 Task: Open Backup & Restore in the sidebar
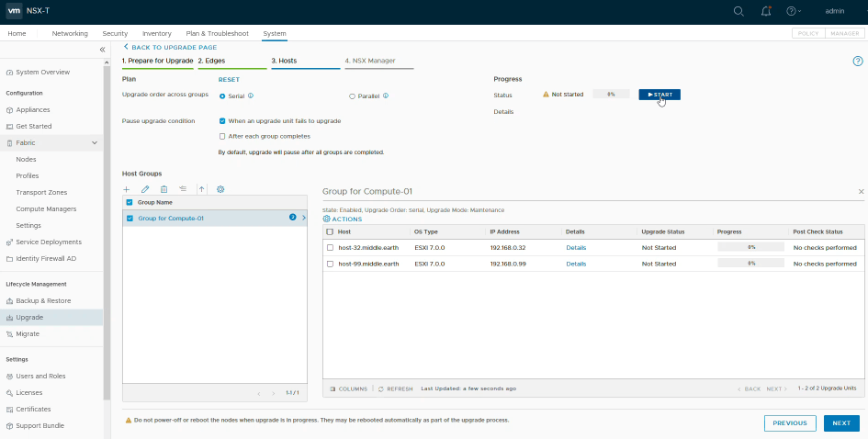click(43, 301)
